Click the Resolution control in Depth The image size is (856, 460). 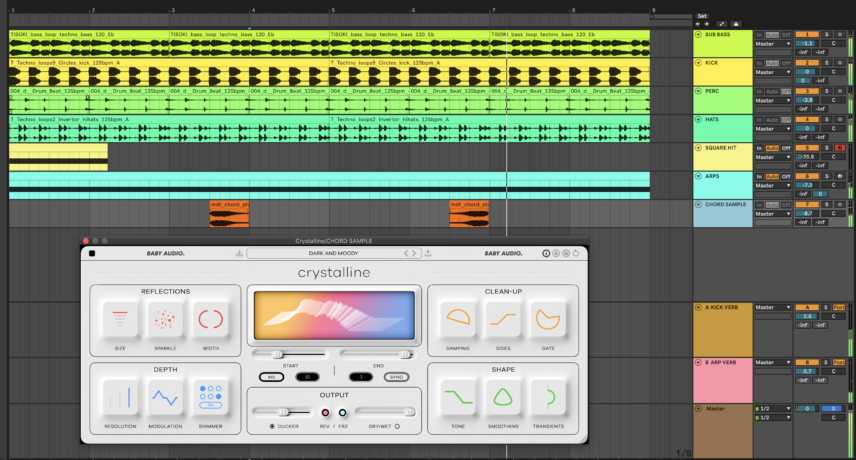[120, 397]
